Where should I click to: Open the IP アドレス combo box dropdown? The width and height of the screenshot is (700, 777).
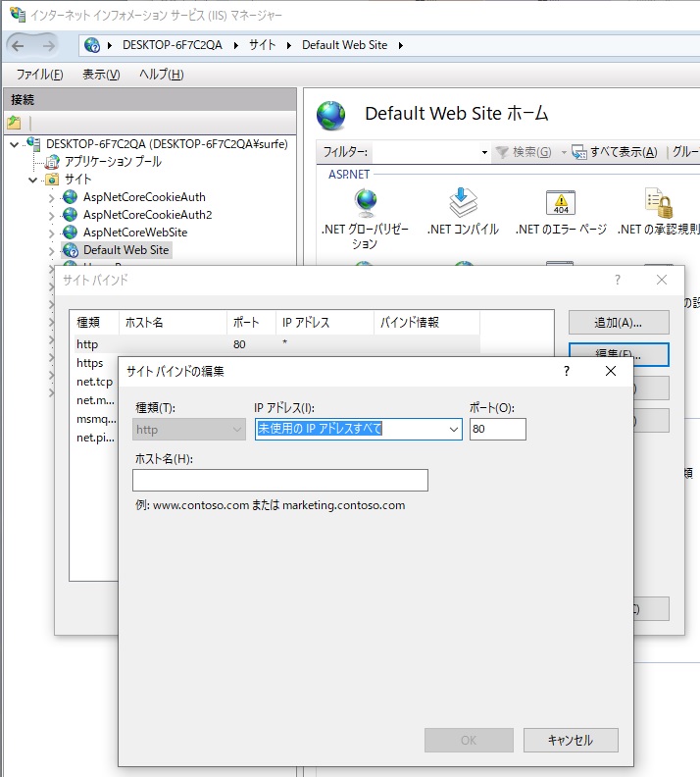pyautogui.click(x=454, y=429)
